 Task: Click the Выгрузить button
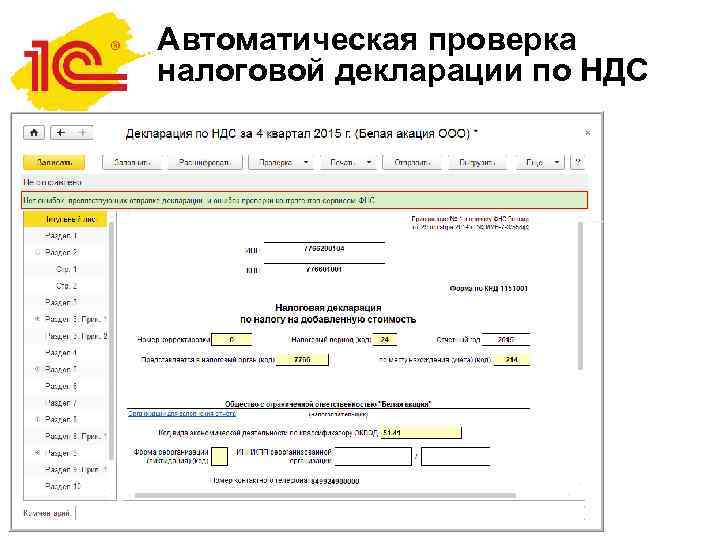pos(477,162)
